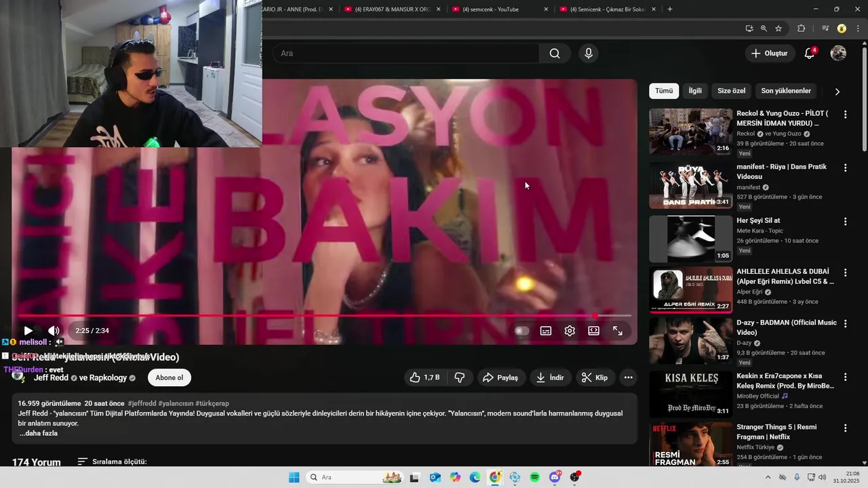
Task: Open the browser extensions puzzle icon
Action: [x=802, y=28]
